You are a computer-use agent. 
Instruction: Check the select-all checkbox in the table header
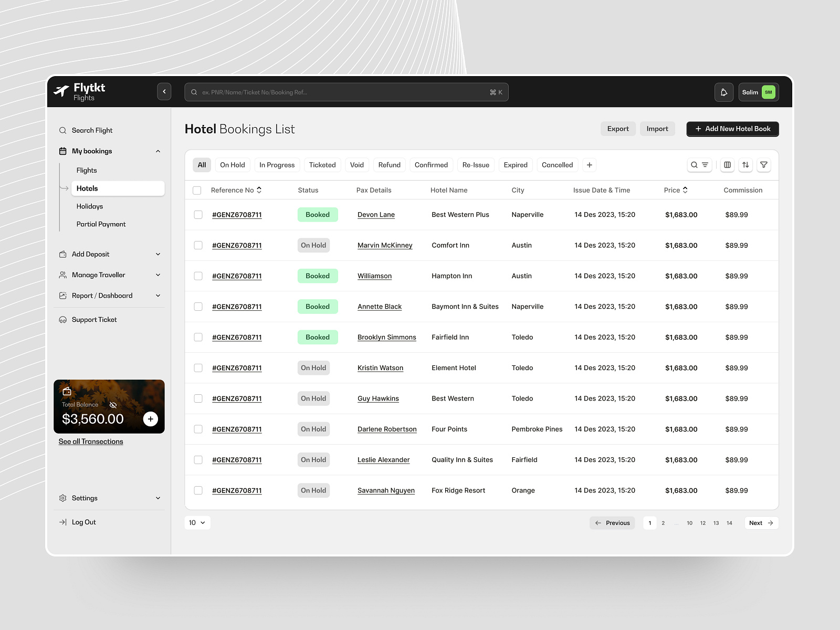(197, 190)
